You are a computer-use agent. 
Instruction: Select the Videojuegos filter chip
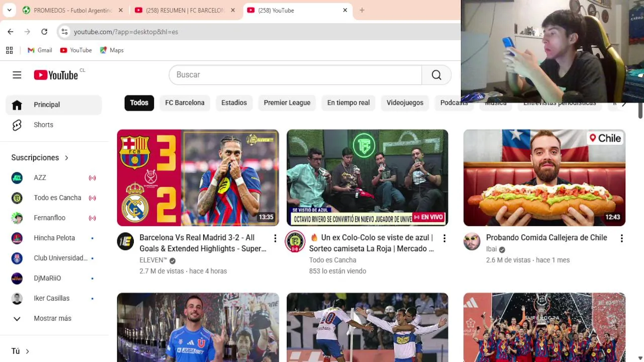pyautogui.click(x=405, y=103)
